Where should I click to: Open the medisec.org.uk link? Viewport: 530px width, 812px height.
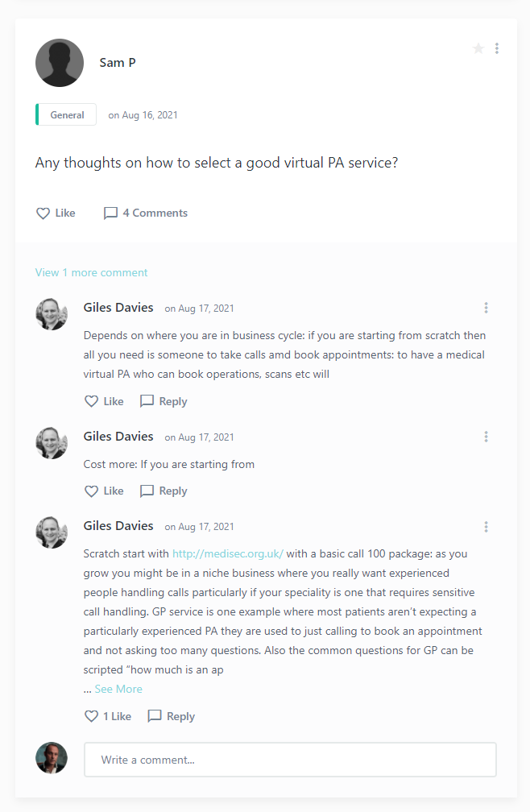click(228, 554)
